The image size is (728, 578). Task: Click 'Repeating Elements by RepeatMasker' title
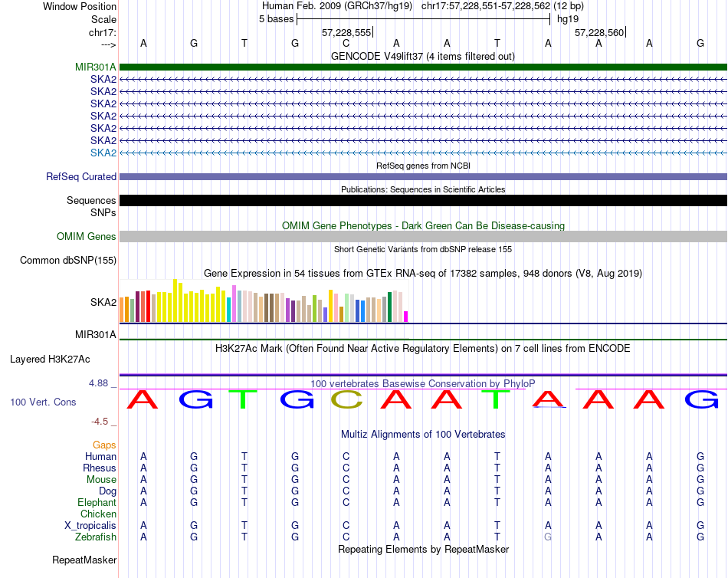[x=423, y=549]
